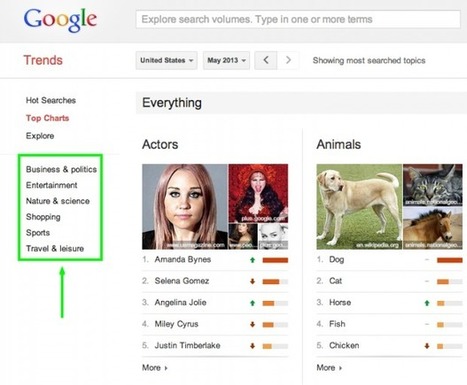Select Top Charts in sidebar
The image size is (467, 385).
tap(47, 118)
